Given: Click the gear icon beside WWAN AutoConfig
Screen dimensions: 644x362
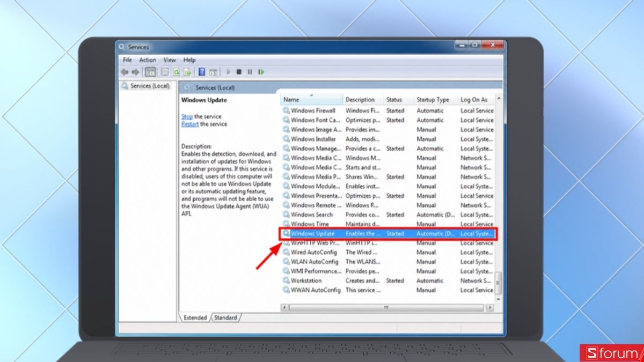Looking at the screenshot, I should (287, 290).
